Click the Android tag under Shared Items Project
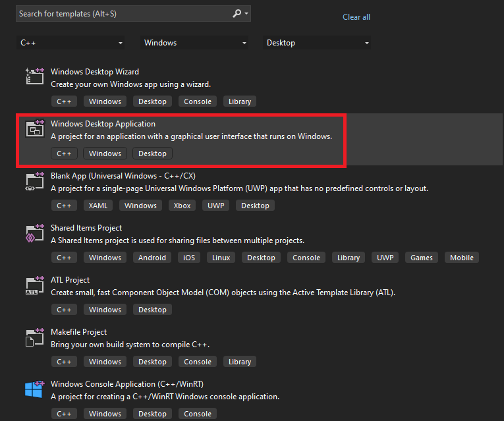This screenshot has height=421, width=504. pos(152,258)
